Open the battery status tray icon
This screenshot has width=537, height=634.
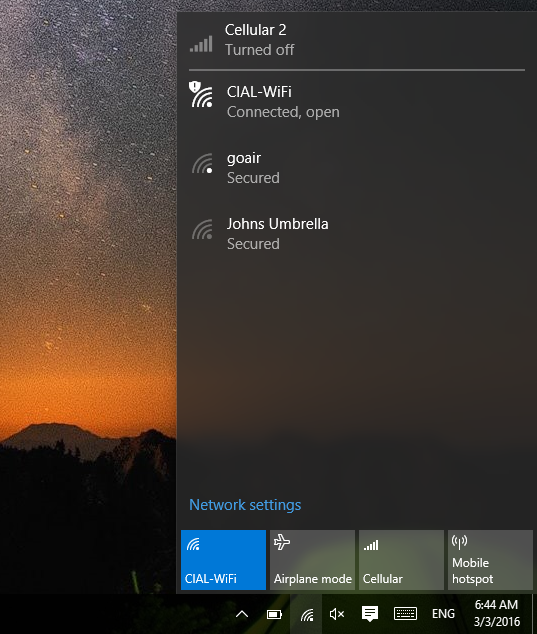[274, 615]
